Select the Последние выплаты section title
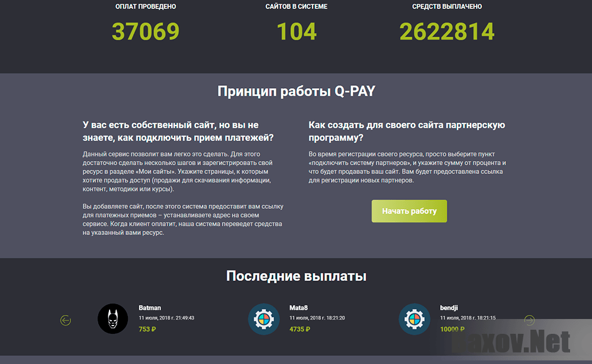 296,276
